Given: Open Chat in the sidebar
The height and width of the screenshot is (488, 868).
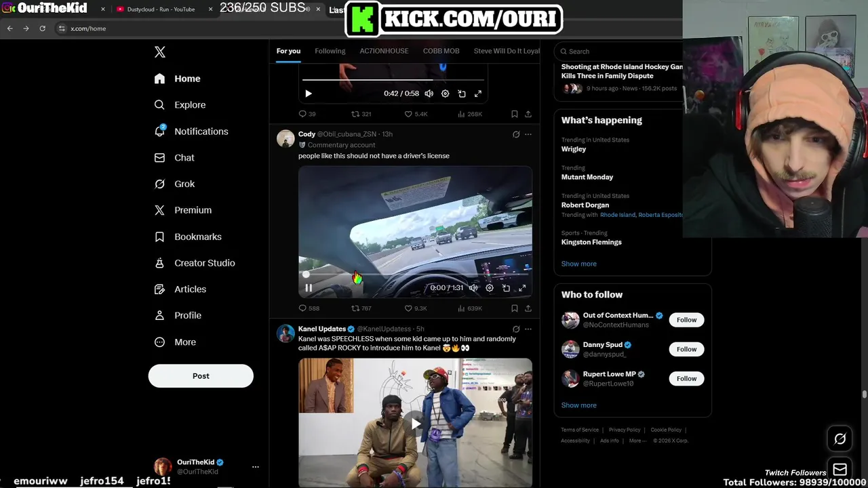Looking at the screenshot, I should [x=174, y=157].
